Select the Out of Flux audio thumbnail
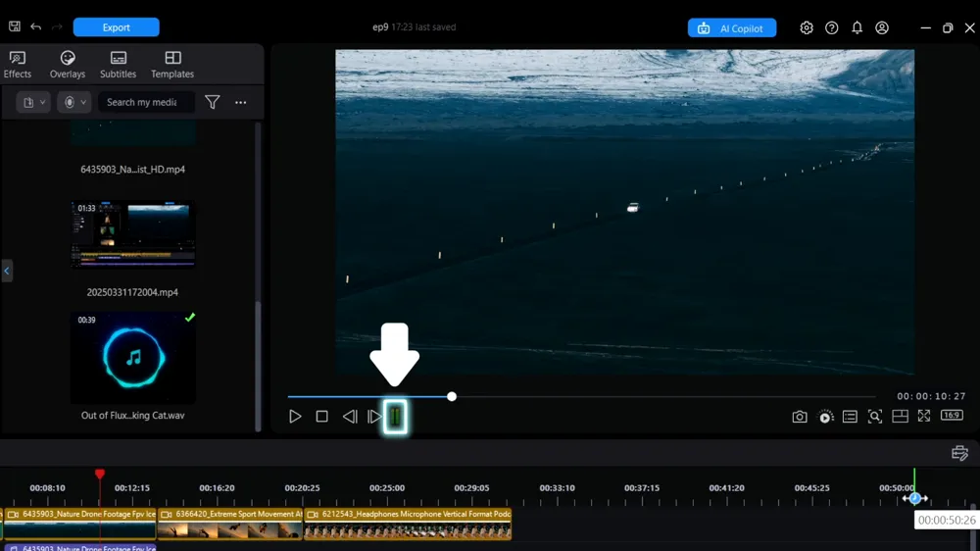The image size is (980, 551). pos(133,358)
